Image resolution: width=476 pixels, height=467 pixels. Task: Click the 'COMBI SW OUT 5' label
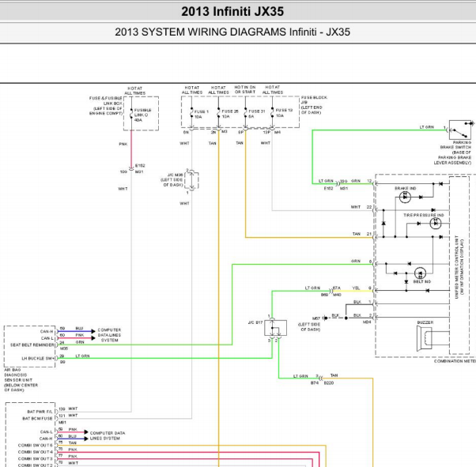click(x=36, y=446)
